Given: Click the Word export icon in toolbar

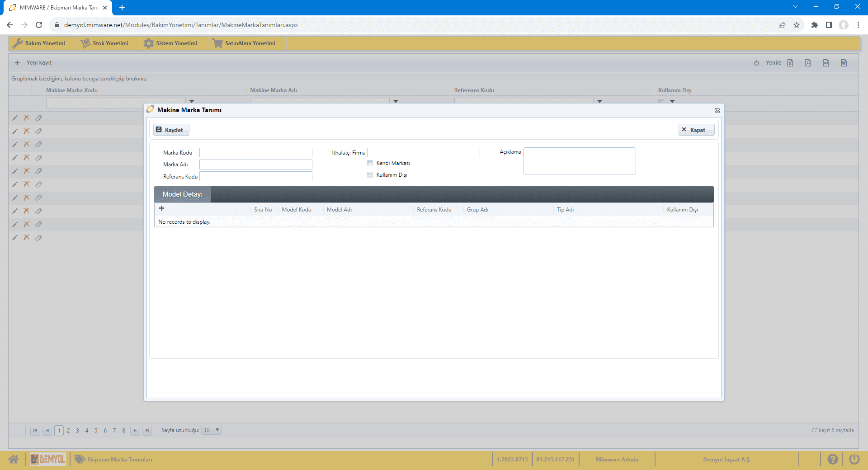Looking at the screenshot, I should click(x=844, y=63).
